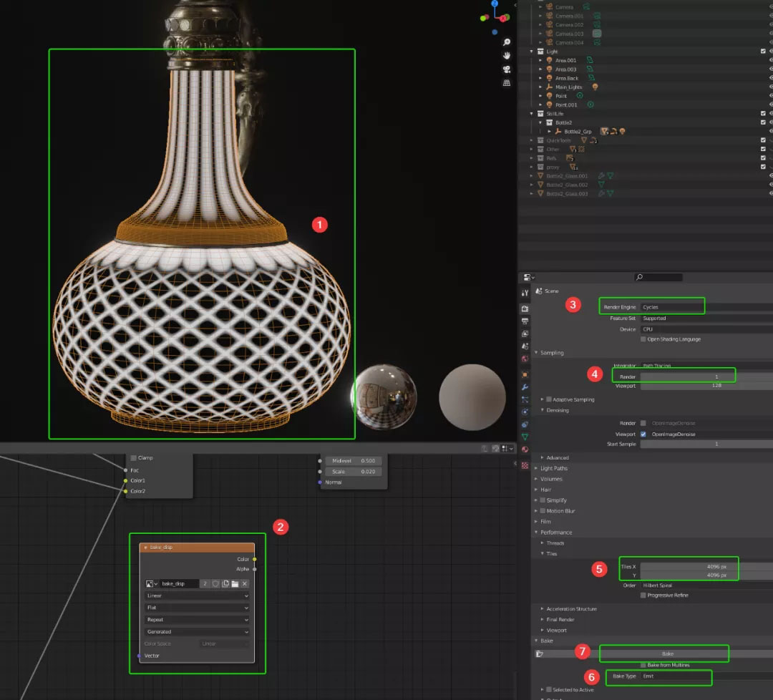Expand the Volumes panel

coord(536,479)
